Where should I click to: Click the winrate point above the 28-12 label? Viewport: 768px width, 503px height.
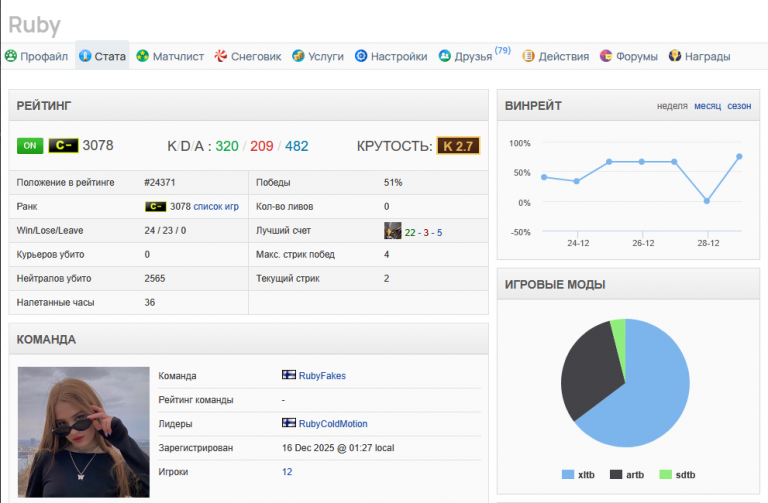point(707,201)
